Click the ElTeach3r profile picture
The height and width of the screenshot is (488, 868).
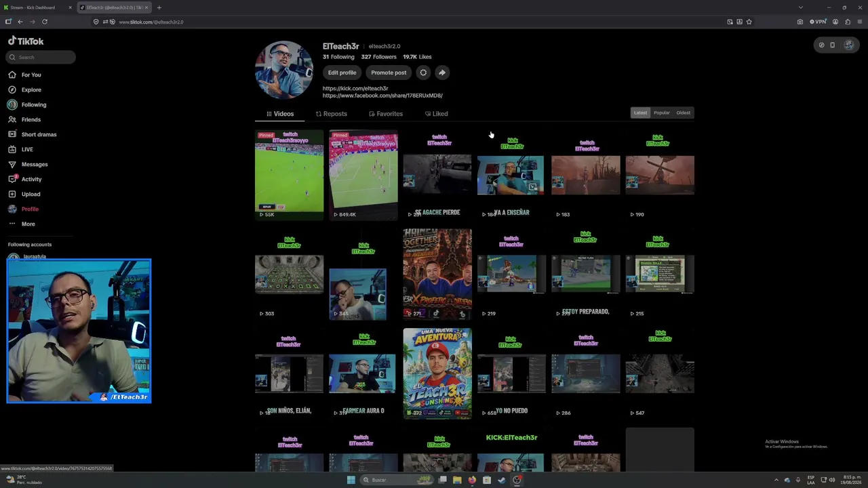point(283,70)
